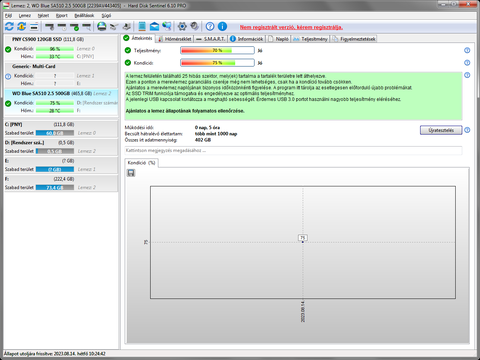Screen dimensions: 480x360
Task: Open the Beállítások menu
Action: pyautogui.click(x=84, y=15)
